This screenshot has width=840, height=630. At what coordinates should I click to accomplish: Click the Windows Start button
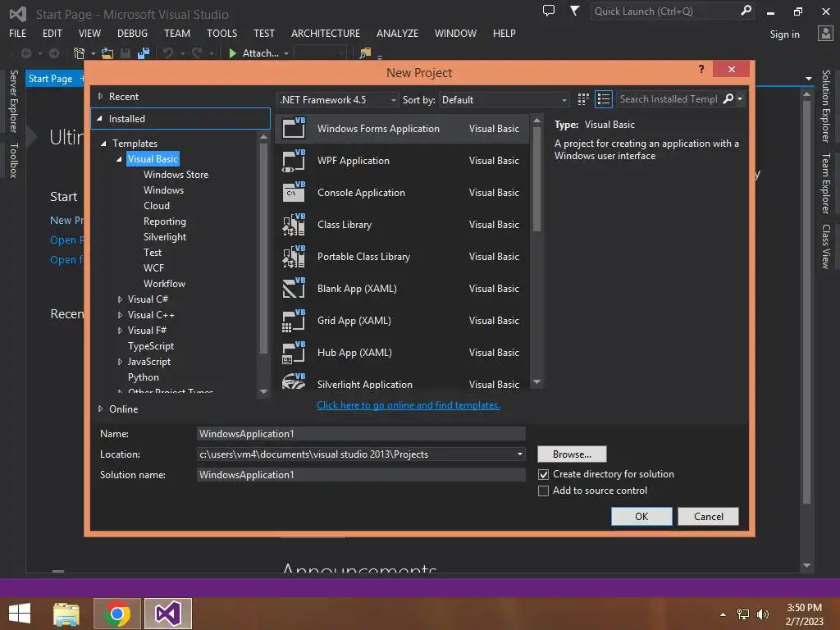tap(20, 614)
